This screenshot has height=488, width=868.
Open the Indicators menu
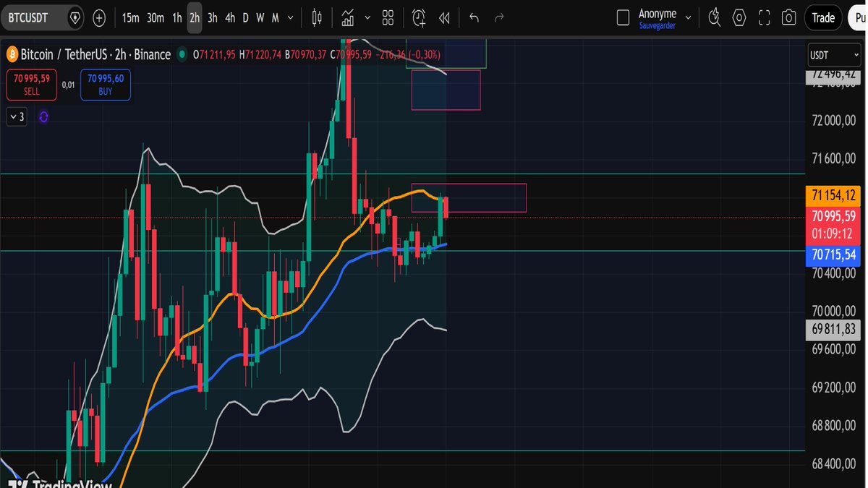(x=348, y=18)
